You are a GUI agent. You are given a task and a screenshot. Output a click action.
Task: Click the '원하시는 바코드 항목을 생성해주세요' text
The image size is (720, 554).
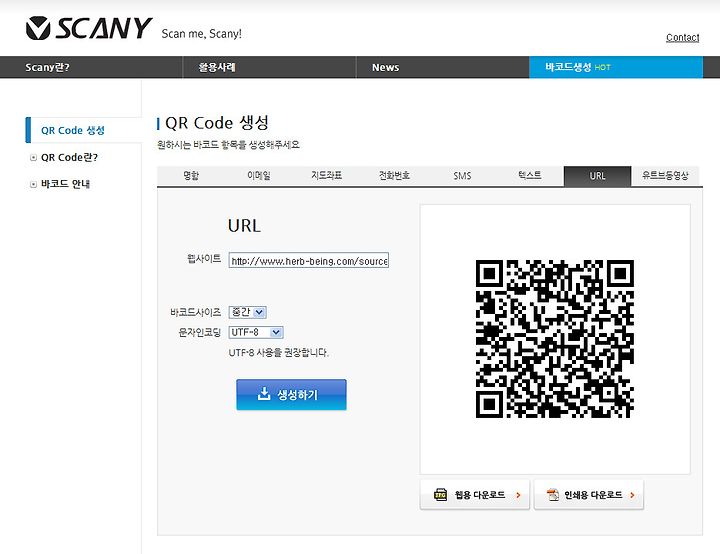pos(228,145)
